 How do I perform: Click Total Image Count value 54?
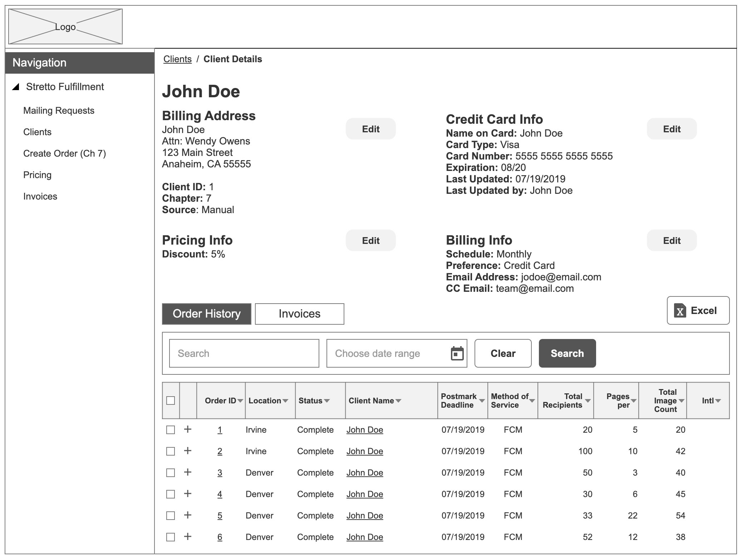(x=680, y=516)
